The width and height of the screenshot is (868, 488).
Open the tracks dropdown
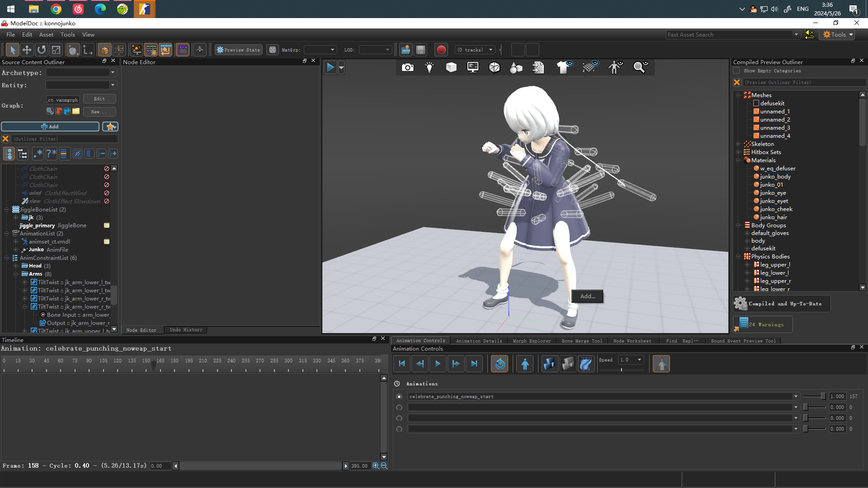(x=475, y=50)
